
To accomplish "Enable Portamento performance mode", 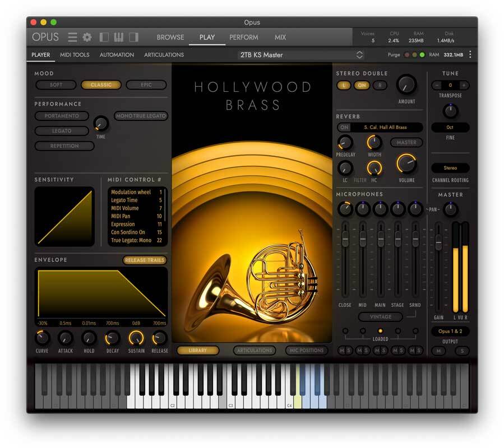I will (x=62, y=116).
